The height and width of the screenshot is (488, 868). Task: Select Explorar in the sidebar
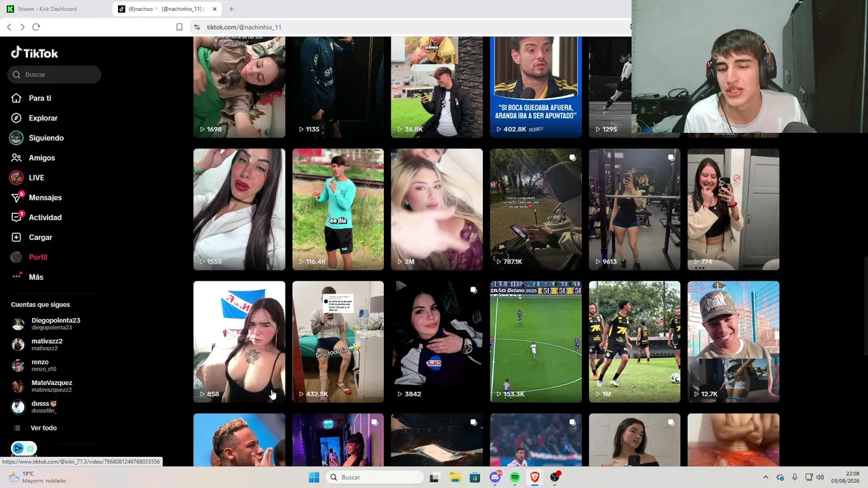(x=43, y=118)
